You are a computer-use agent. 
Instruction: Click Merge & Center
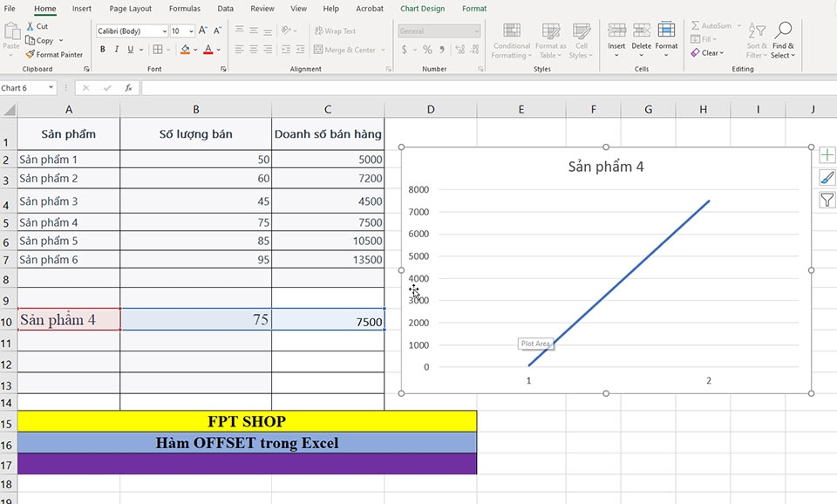(345, 50)
